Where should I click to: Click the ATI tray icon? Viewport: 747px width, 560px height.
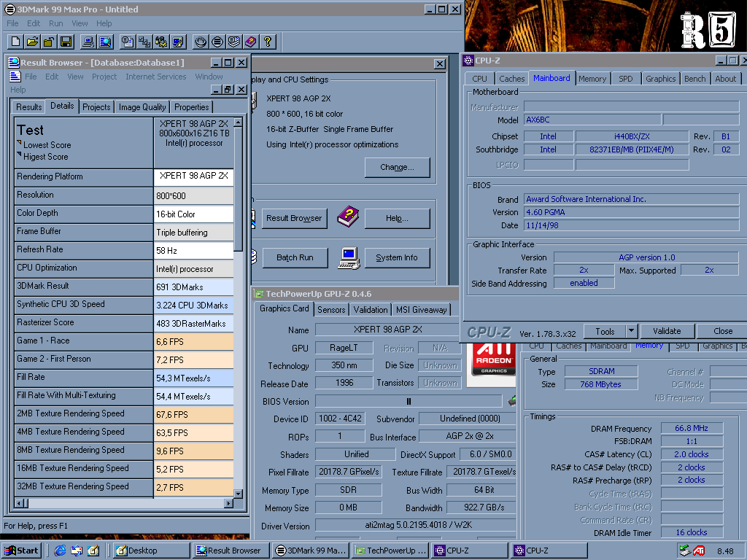699,551
